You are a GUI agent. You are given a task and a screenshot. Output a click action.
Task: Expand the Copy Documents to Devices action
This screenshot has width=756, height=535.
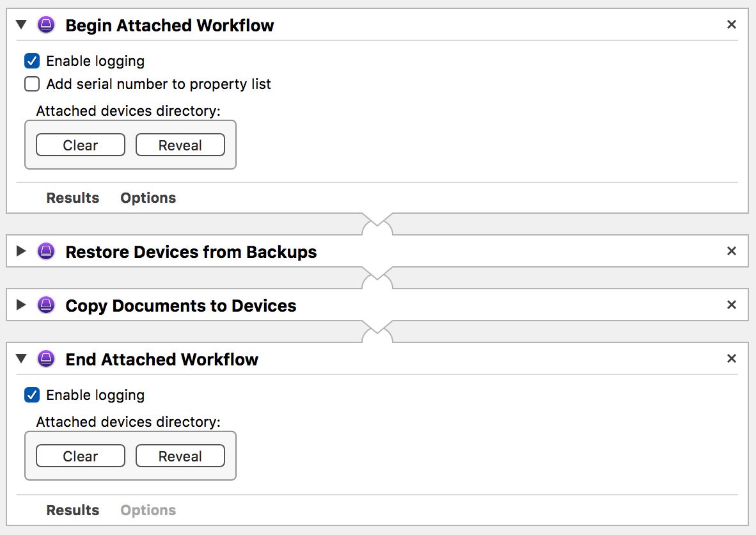click(x=20, y=305)
